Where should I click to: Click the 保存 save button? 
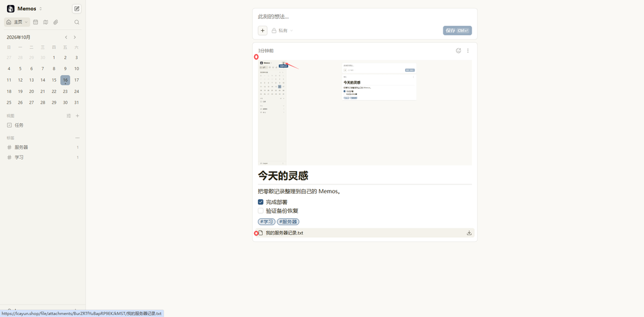click(x=457, y=30)
